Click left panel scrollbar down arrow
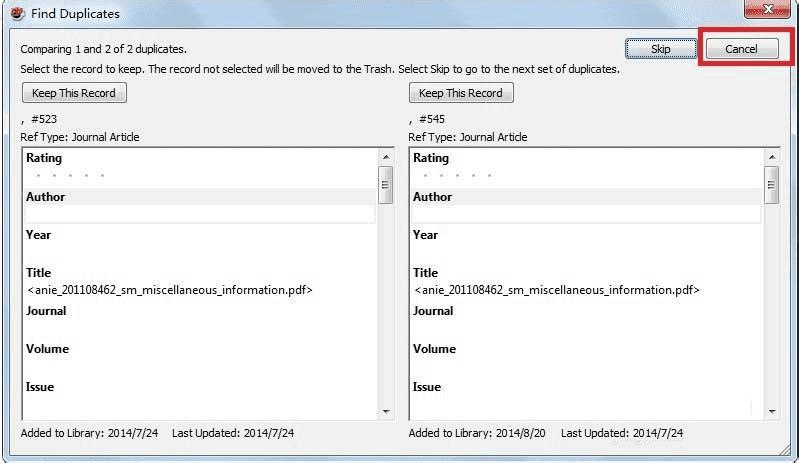Viewport: 799px width, 463px height. pos(386,411)
